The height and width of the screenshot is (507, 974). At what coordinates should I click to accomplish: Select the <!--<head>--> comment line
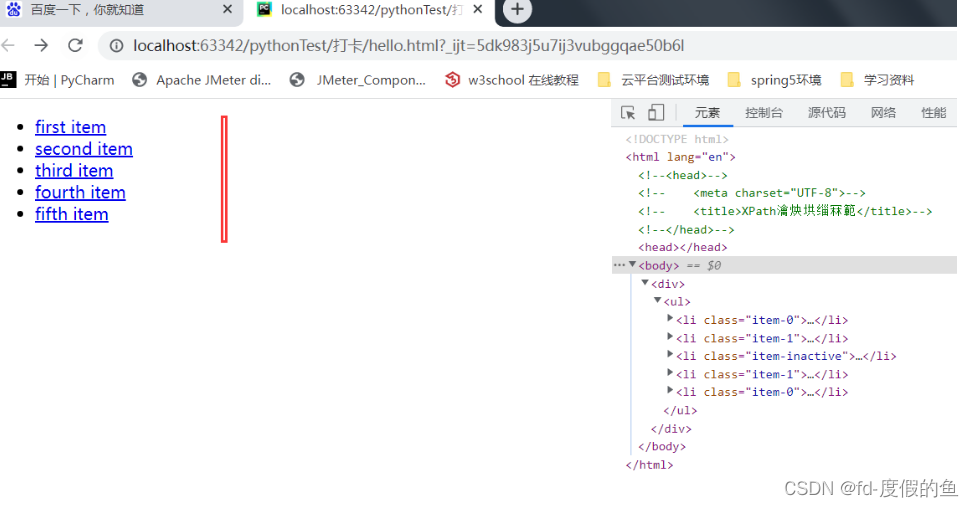tap(683, 175)
